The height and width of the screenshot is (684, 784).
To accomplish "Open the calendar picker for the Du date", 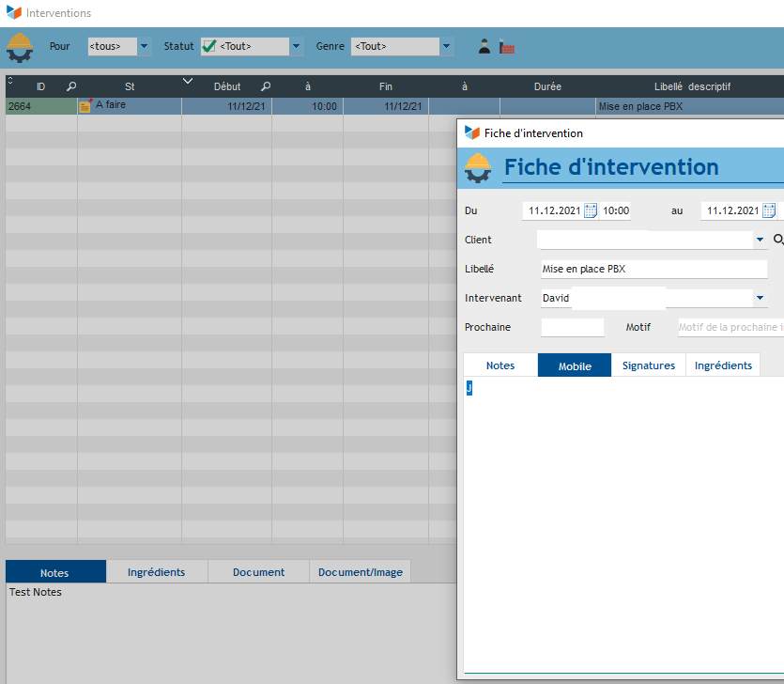I will (591, 210).
